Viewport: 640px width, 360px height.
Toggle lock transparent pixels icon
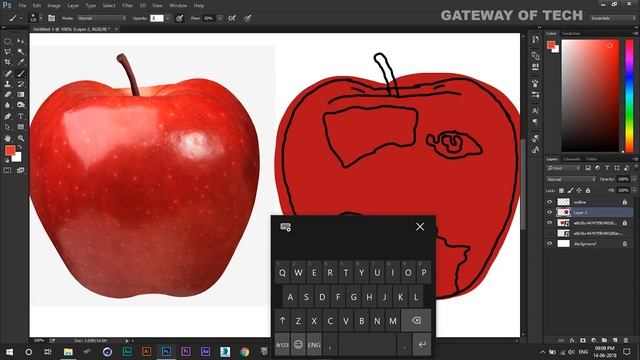tap(561, 191)
